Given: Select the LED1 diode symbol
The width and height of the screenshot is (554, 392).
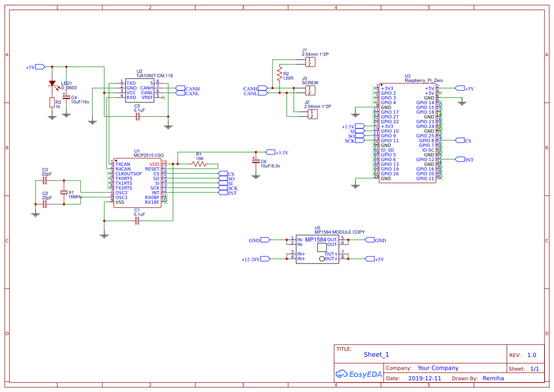Looking at the screenshot, I should click(x=52, y=83).
